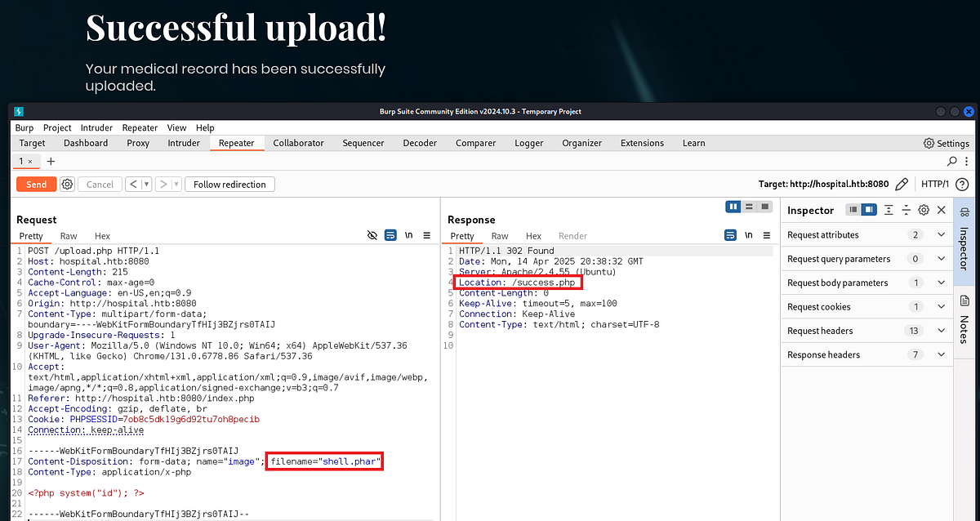Open the Burp menu
The height and width of the screenshot is (521, 980).
click(24, 127)
